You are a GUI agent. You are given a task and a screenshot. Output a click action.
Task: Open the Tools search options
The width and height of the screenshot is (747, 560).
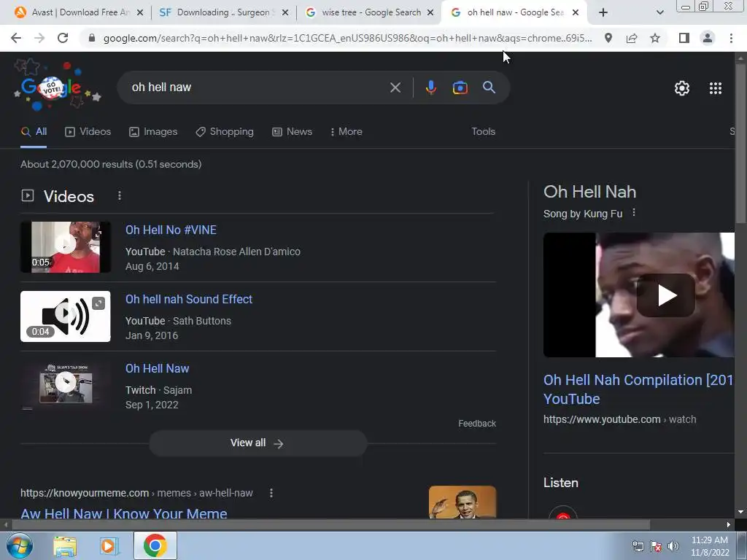pyautogui.click(x=483, y=131)
